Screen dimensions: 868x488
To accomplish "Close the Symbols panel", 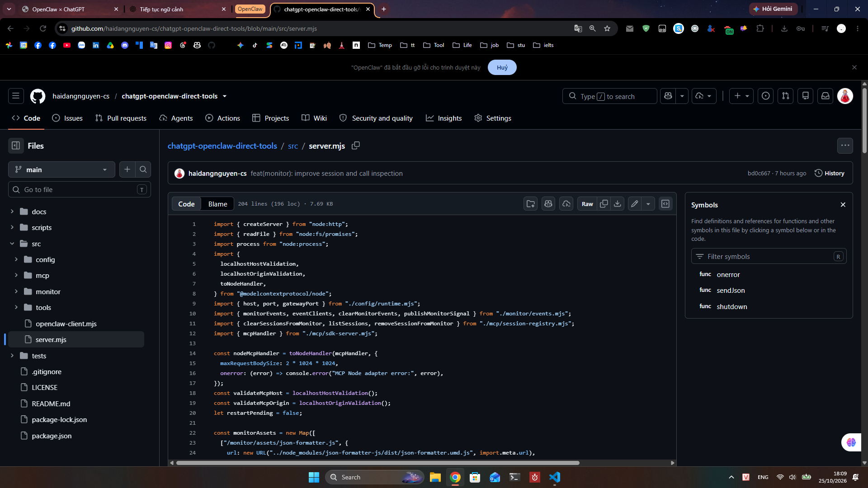I will 843,205.
